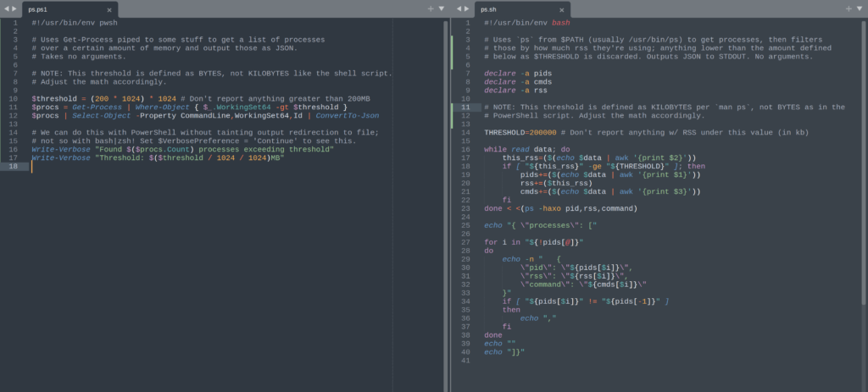Image resolution: width=868 pixels, height=392 pixels.
Task: Click 'declare -a pids' line
Action: [x=518, y=74]
